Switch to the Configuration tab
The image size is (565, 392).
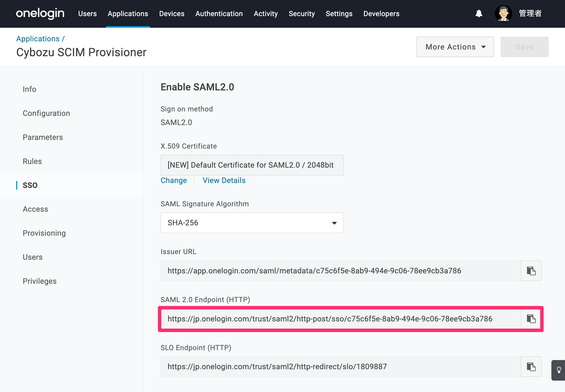coord(46,113)
